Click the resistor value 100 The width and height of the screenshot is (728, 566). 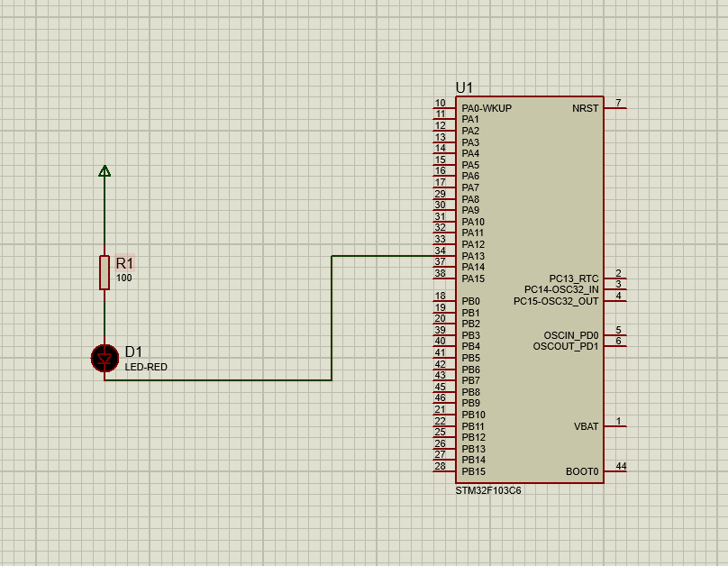(x=124, y=278)
